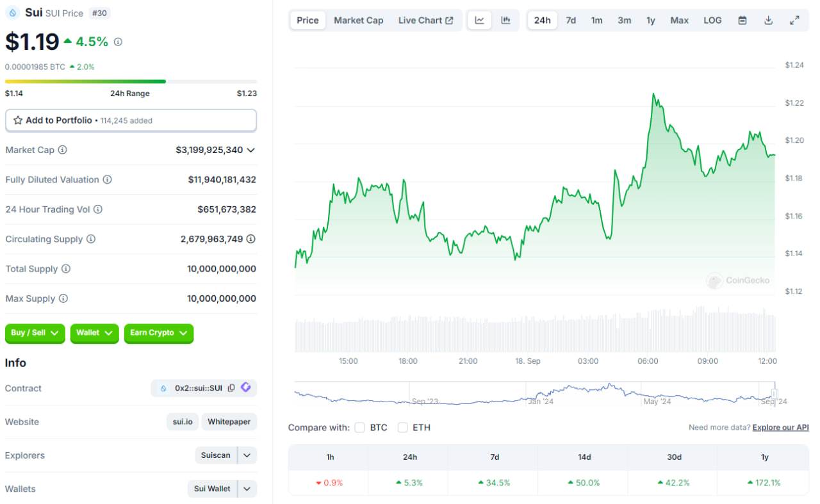Select the 7d time range
Viewport: 820px width, 504px height.
click(x=571, y=20)
